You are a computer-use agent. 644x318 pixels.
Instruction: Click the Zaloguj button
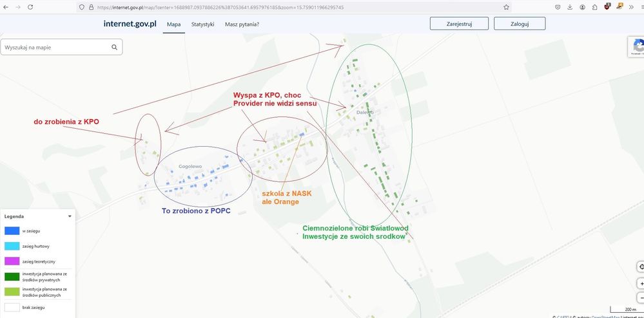click(520, 23)
